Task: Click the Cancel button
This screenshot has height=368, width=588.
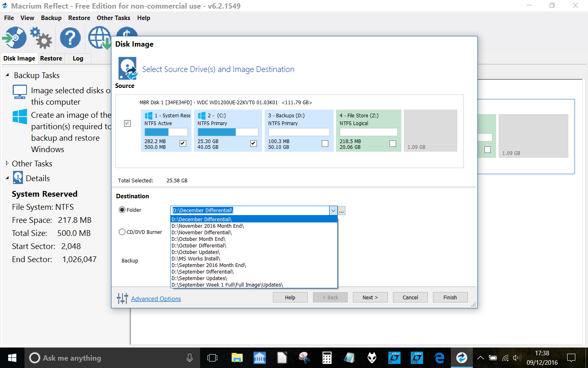Action: [x=410, y=297]
